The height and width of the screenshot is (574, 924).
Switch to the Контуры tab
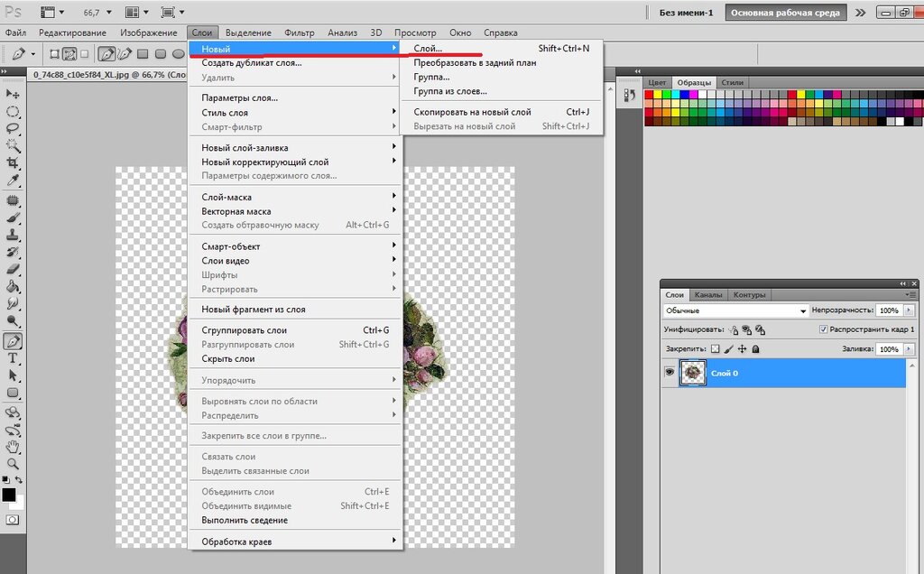(749, 294)
